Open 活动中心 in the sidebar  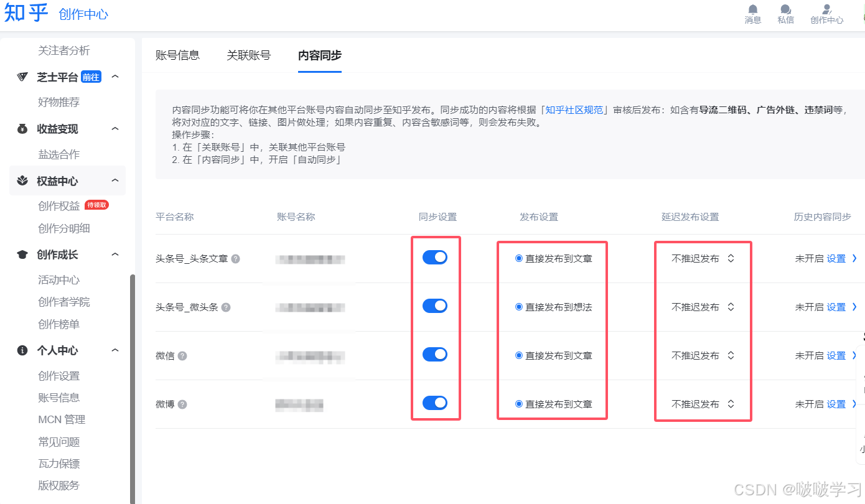click(x=58, y=280)
